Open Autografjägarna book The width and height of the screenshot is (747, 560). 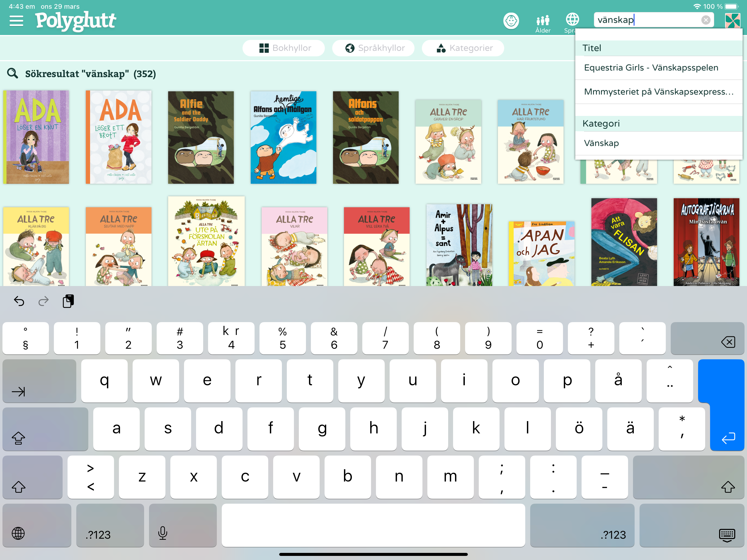point(707,242)
